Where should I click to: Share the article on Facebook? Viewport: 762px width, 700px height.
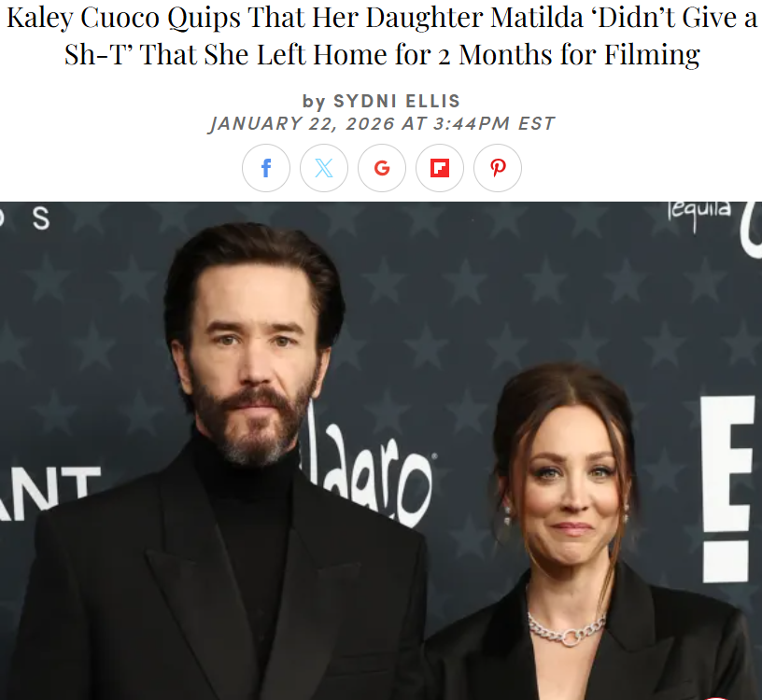pyautogui.click(x=266, y=168)
